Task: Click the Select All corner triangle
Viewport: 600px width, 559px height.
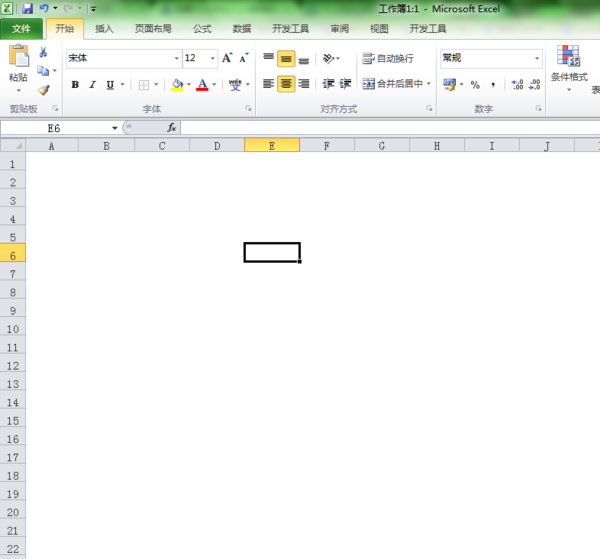Action: point(13,145)
